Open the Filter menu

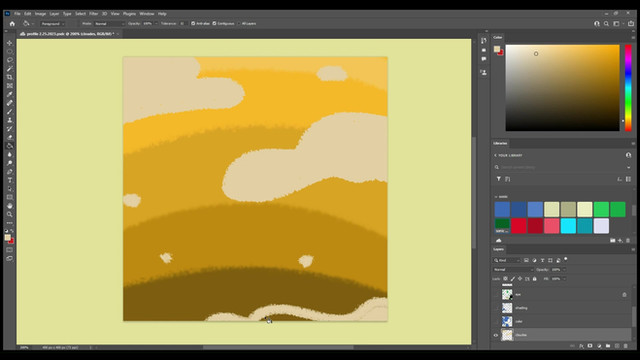click(93, 13)
